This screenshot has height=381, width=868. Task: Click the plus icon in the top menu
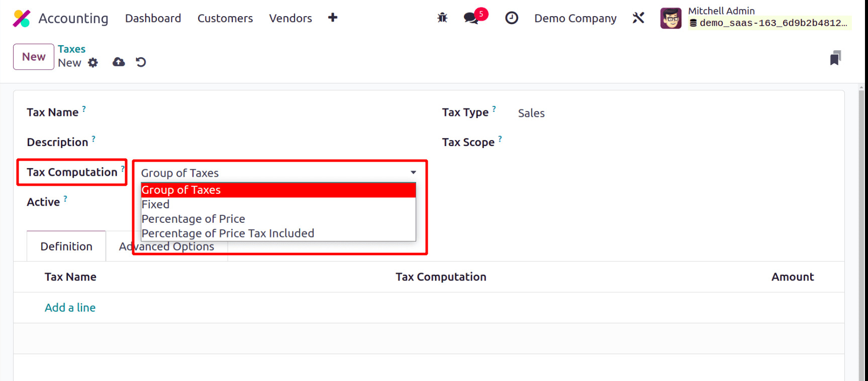tap(332, 18)
